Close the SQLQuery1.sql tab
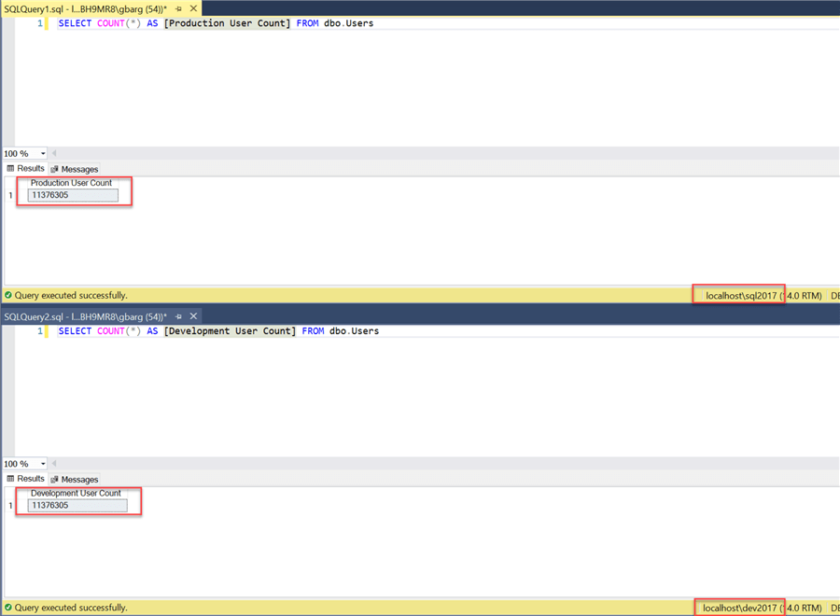 [x=193, y=8]
